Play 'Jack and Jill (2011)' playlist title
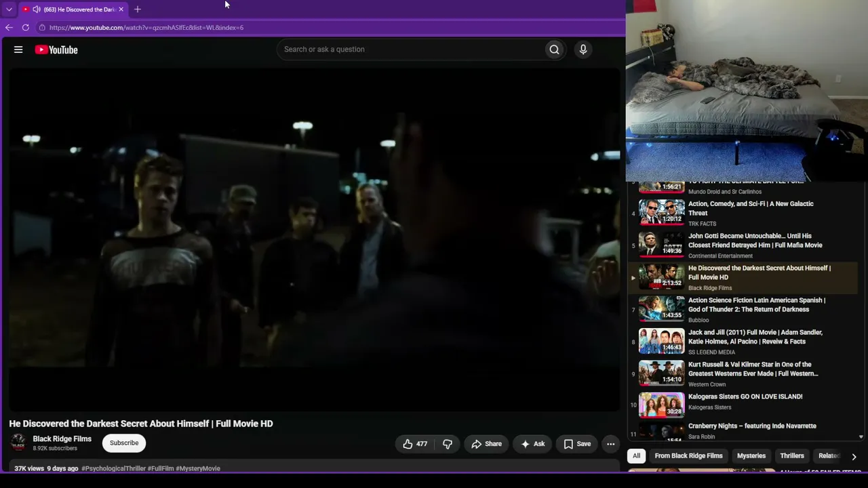Viewport: 868px width, 488px height. tap(755, 337)
